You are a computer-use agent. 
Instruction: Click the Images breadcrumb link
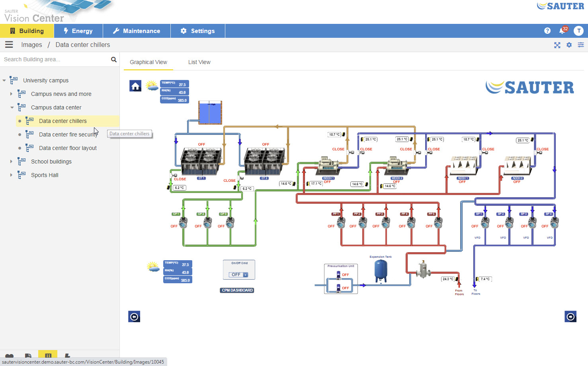[x=31, y=45]
